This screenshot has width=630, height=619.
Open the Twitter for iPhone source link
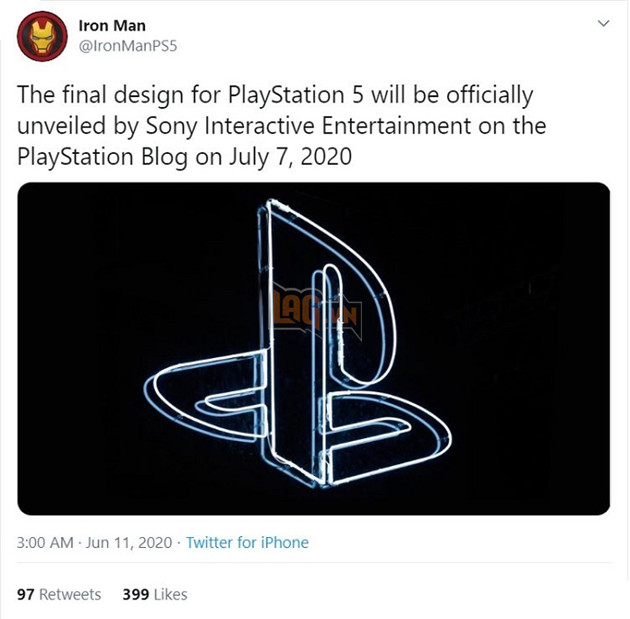pos(247,543)
